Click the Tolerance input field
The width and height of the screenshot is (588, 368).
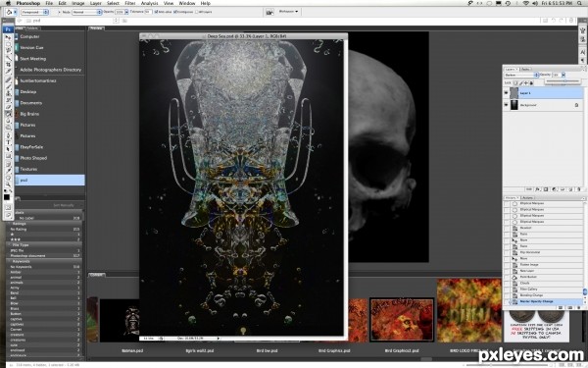(x=149, y=12)
